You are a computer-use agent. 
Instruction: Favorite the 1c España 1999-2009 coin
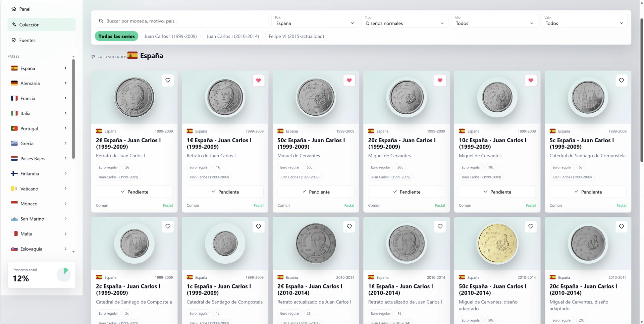[259, 227]
